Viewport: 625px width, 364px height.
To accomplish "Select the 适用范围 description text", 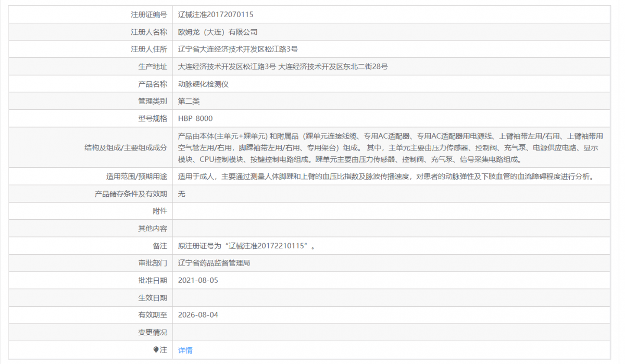I will 365,176.
